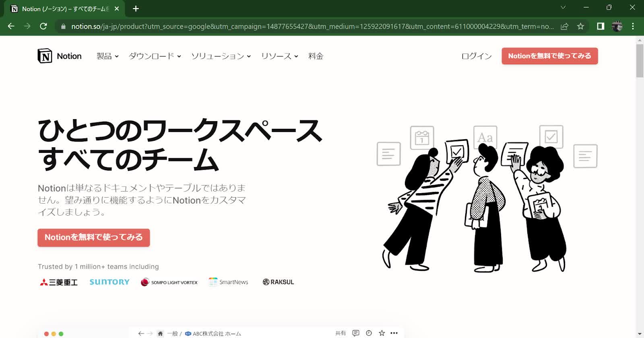Open the Chrome three-dot menu

pyautogui.click(x=633, y=26)
